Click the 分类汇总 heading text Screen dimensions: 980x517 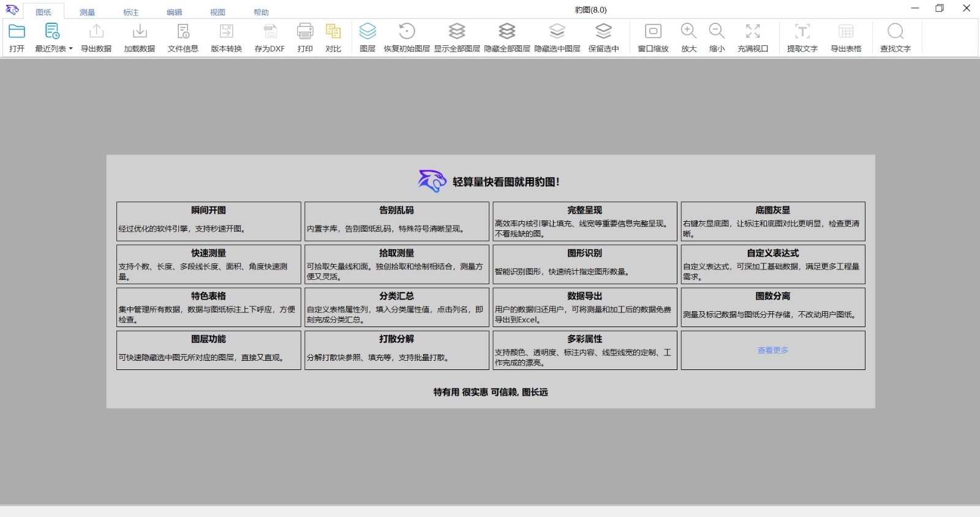pos(397,296)
